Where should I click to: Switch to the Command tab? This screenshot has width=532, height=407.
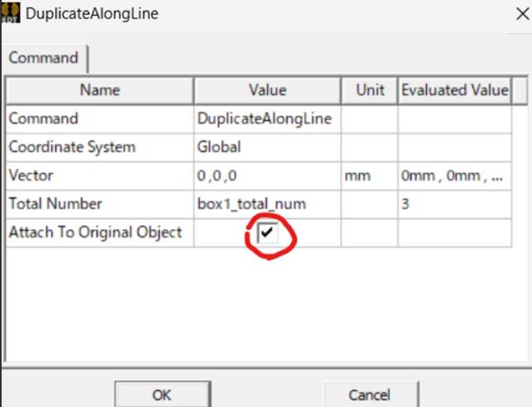click(x=43, y=58)
